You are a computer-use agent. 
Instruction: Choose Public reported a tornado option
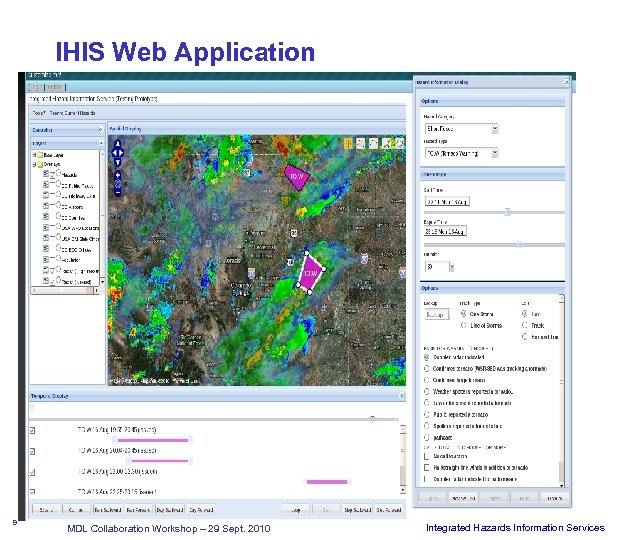pos(426,414)
